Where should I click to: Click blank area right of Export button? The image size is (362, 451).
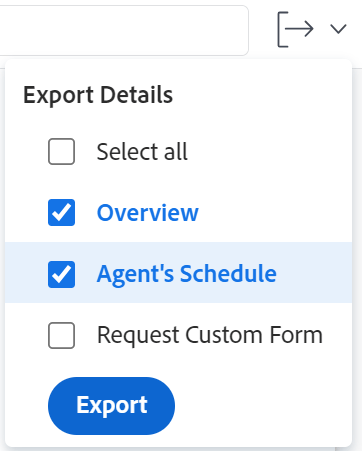coord(260,406)
